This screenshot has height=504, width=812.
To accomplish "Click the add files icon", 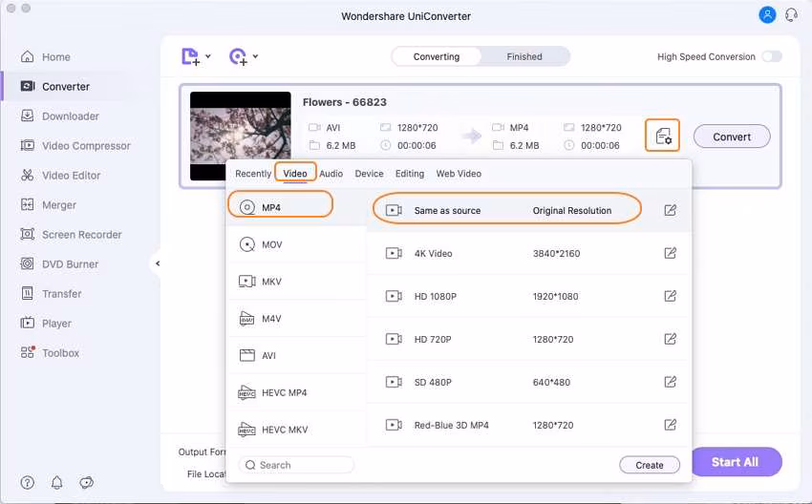I will [190, 56].
